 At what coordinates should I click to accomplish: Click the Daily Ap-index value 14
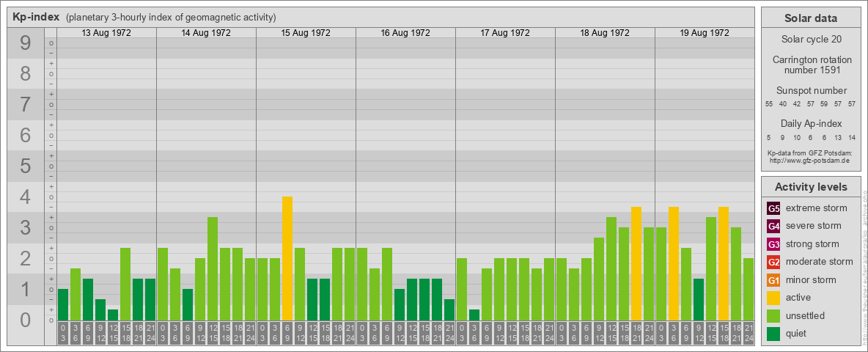pyautogui.click(x=851, y=137)
